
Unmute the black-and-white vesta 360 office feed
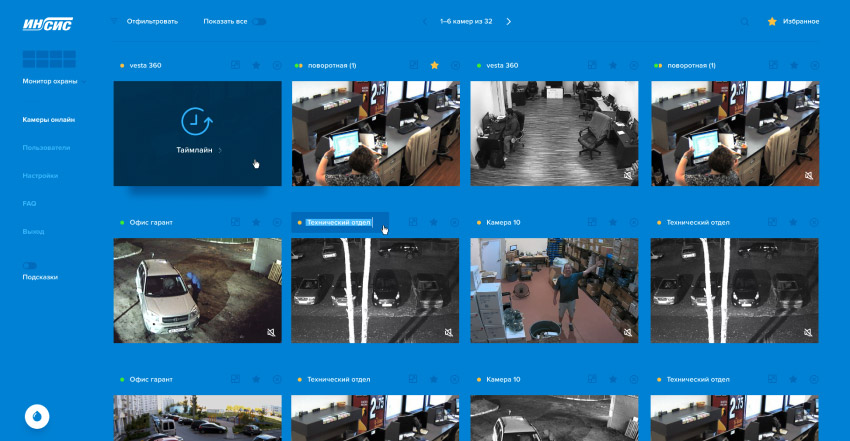click(x=627, y=174)
